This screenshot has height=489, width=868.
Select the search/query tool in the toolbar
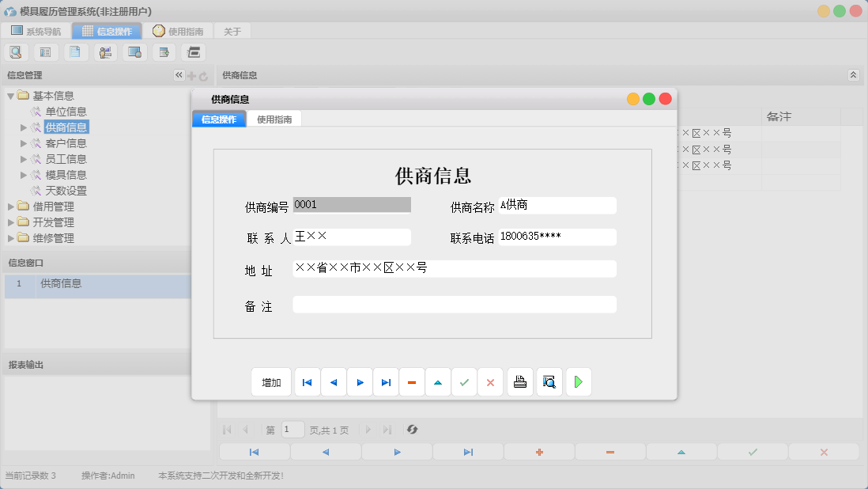pos(16,51)
